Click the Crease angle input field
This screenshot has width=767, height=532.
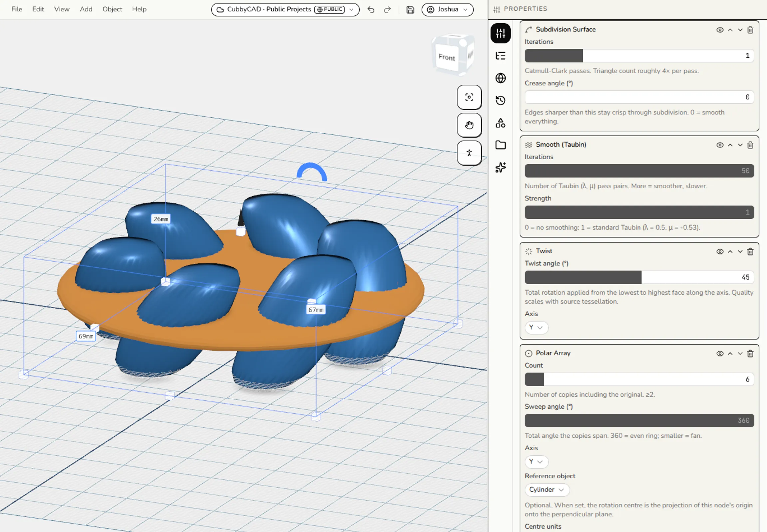coord(639,97)
